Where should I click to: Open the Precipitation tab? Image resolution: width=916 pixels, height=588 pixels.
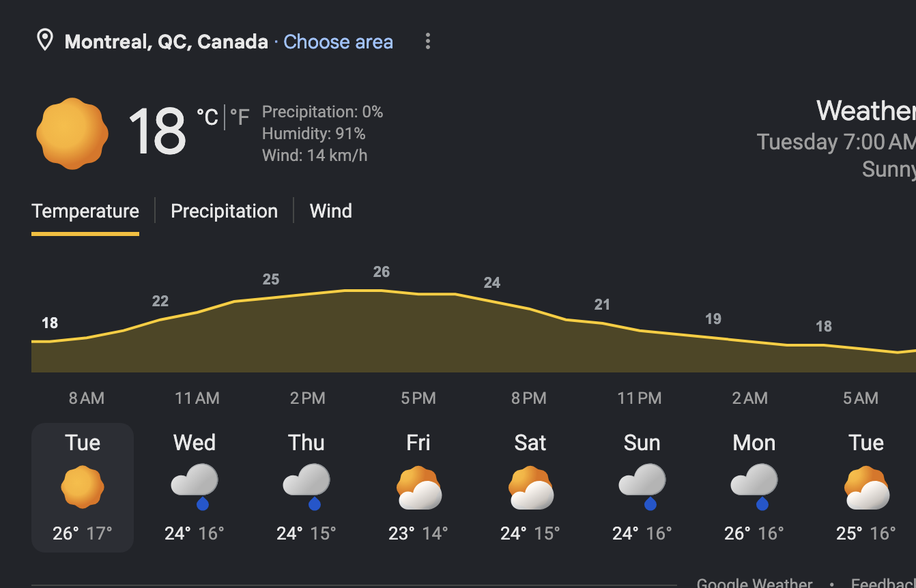224,211
